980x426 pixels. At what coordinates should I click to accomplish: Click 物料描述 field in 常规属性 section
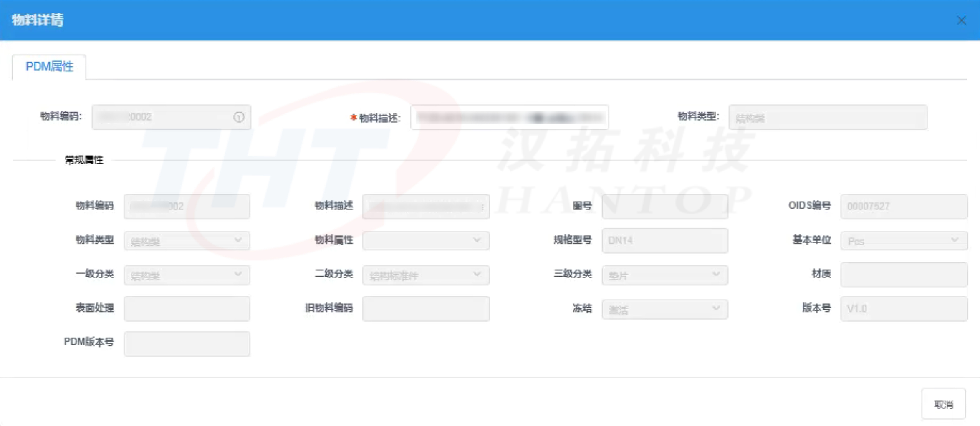[x=426, y=206]
